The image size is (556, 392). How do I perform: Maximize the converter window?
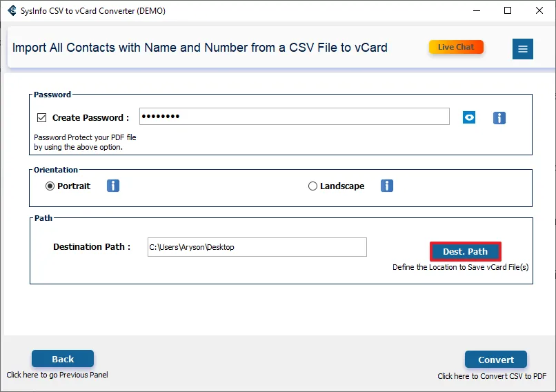508,10
